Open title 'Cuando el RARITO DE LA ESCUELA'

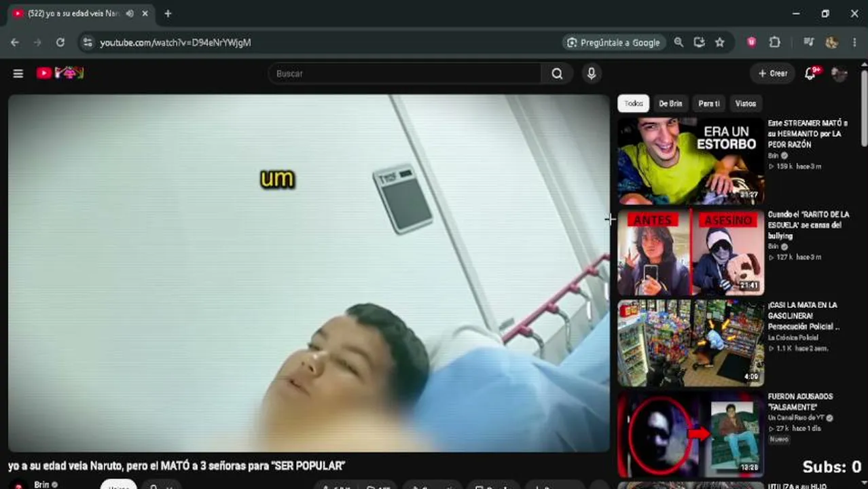808,225
